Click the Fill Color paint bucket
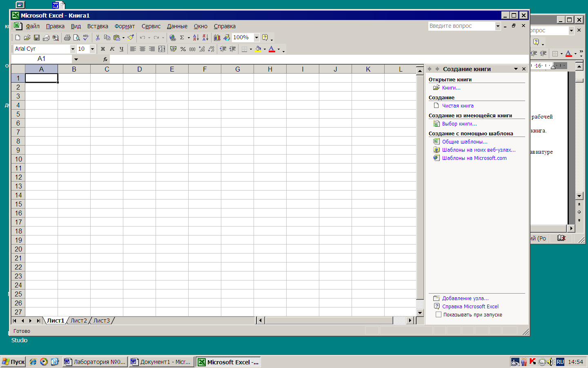The image size is (588, 368). click(x=258, y=49)
